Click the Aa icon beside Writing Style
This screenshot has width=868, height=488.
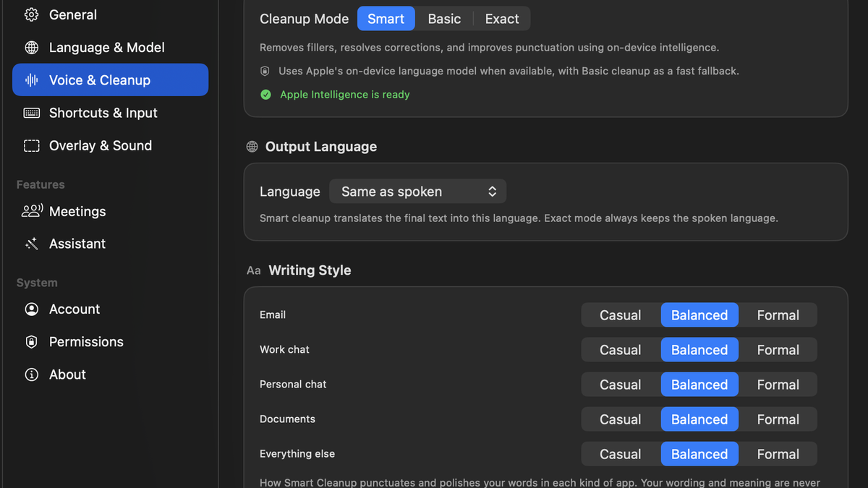pyautogui.click(x=253, y=270)
